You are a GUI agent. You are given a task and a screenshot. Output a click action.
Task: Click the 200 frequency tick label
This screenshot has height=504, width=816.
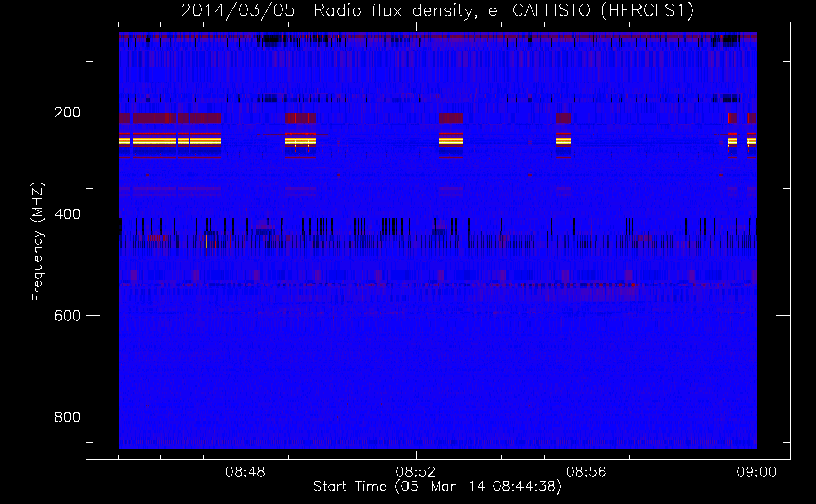coord(68,112)
